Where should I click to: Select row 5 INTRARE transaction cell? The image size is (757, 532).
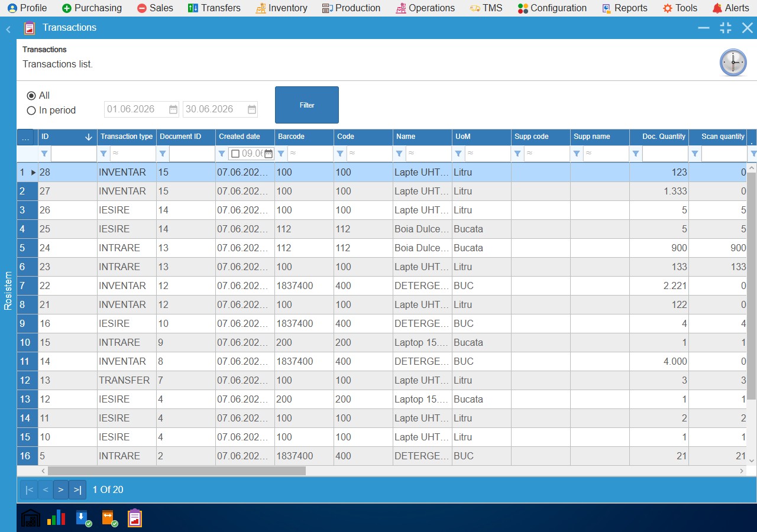point(127,248)
